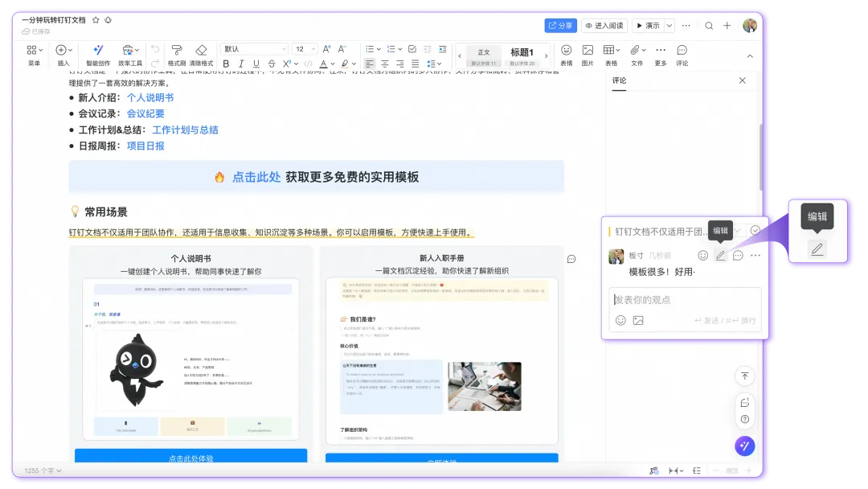Viewport: 868px width, 489px height.
Task: Search within the document
Action: [709, 26]
